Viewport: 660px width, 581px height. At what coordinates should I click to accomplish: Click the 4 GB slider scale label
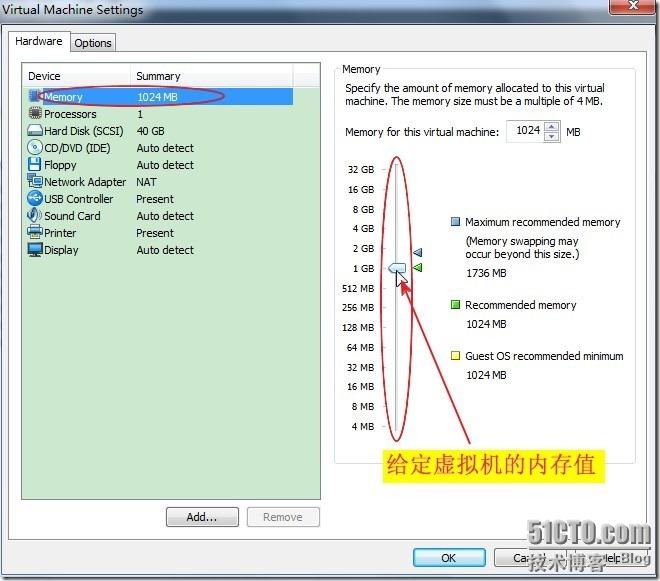(364, 229)
